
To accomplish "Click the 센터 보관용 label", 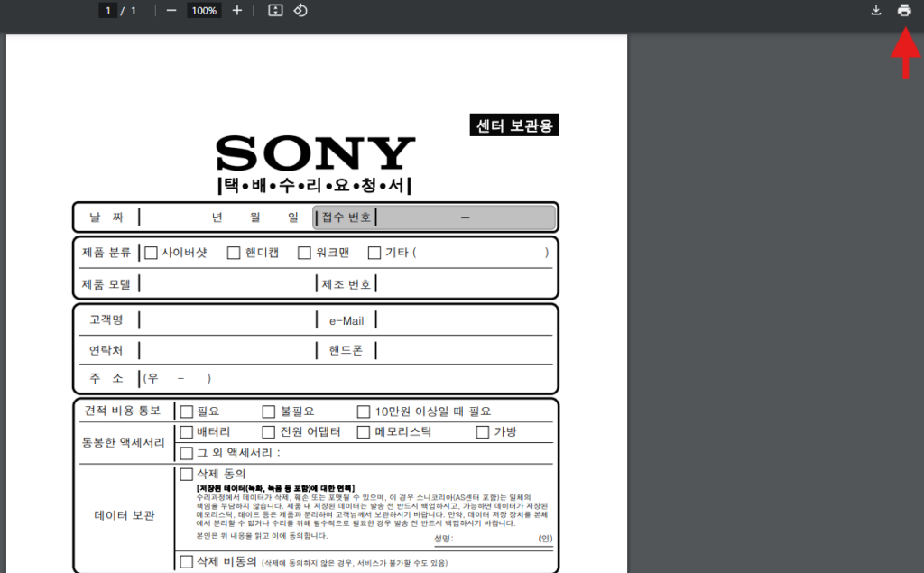I will (513, 125).
